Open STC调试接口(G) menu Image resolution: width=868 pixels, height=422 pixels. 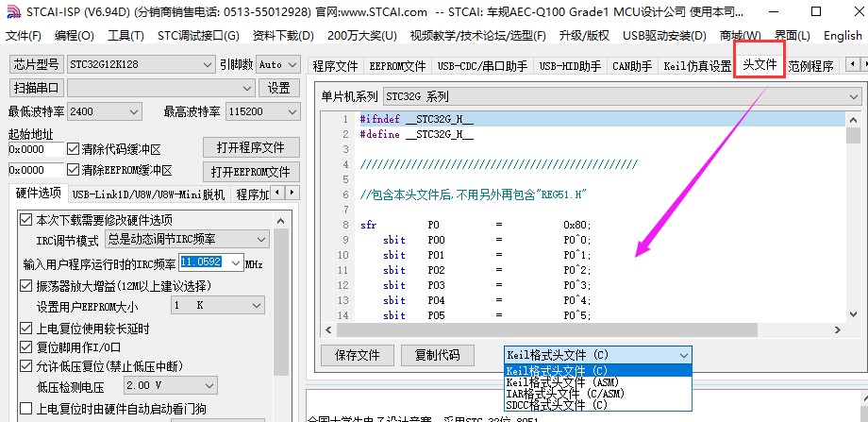click(x=198, y=36)
